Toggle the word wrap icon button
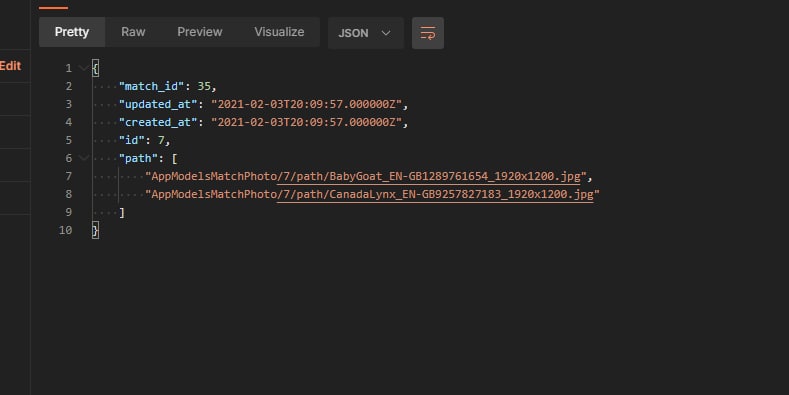The image size is (789, 395). point(428,33)
